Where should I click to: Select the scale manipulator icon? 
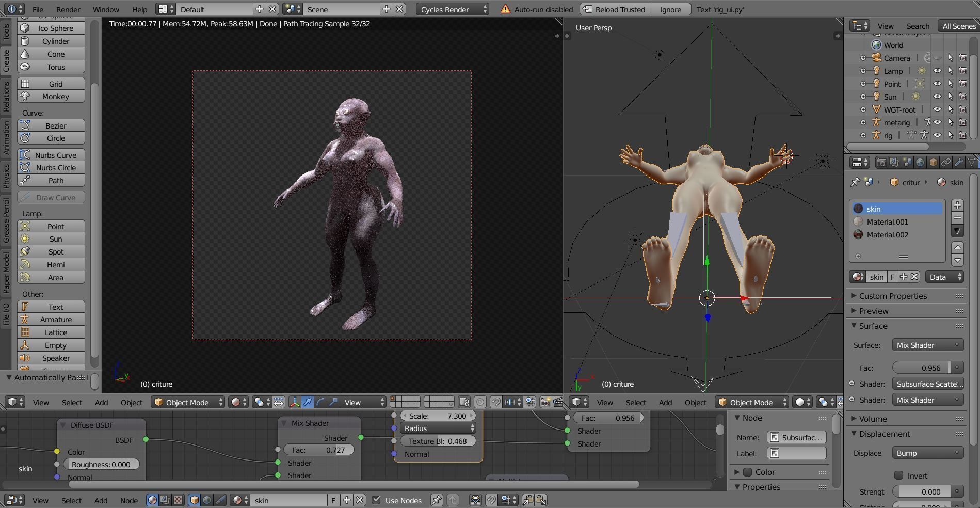coord(333,402)
